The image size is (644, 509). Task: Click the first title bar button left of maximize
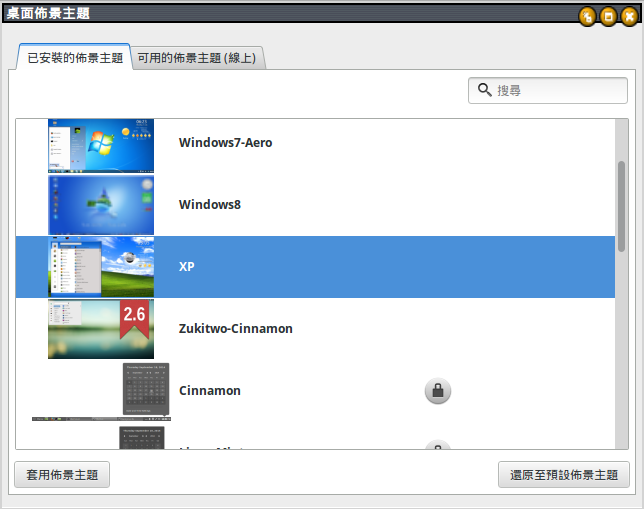[x=587, y=16]
